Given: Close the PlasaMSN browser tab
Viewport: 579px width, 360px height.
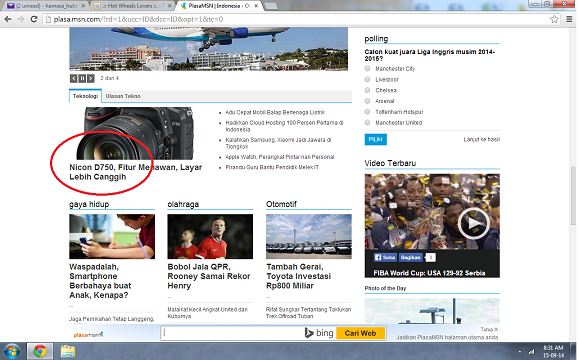Looking at the screenshot, I should pos(256,6).
